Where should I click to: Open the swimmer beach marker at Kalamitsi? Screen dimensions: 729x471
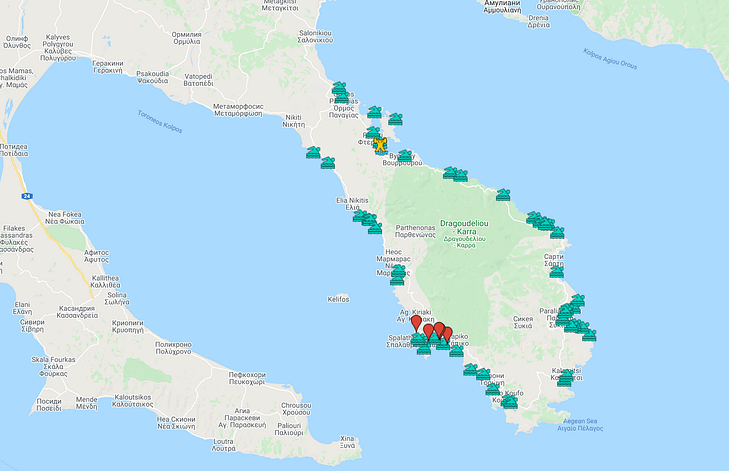pyautogui.click(x=565, y=378)
